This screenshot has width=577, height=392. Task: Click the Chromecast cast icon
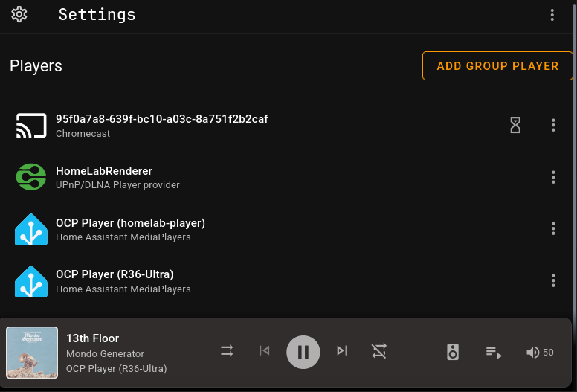(31, 125)
